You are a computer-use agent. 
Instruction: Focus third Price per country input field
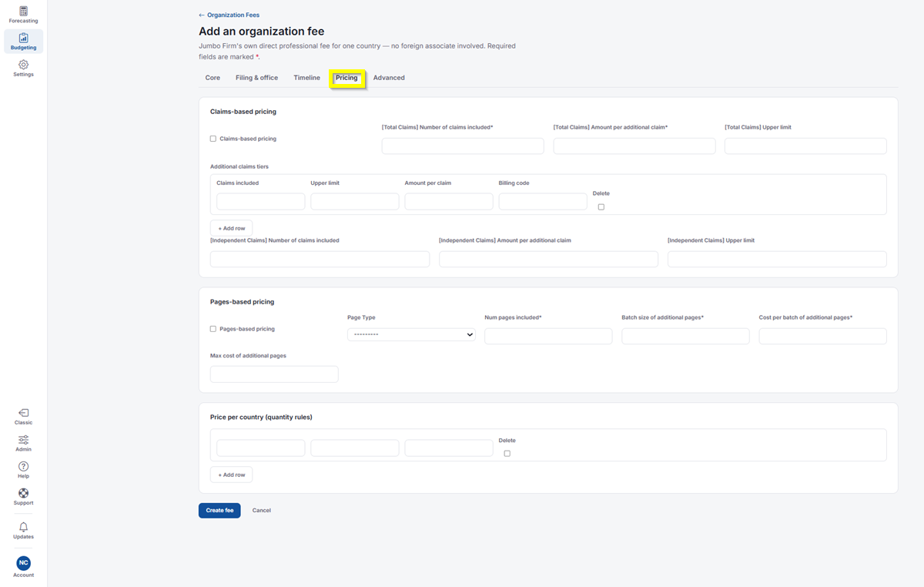coord(449,448)
